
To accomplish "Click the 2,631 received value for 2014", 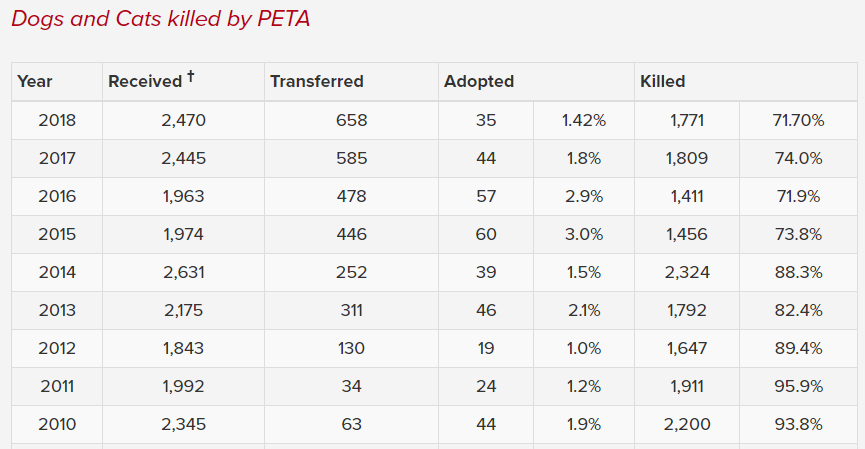I will tap(184, 272).
